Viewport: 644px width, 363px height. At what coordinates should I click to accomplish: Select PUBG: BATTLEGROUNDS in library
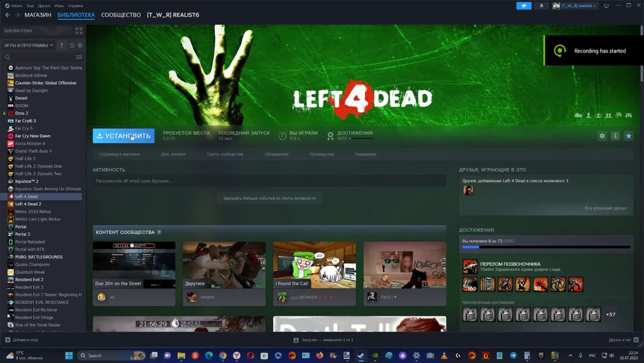39,257
